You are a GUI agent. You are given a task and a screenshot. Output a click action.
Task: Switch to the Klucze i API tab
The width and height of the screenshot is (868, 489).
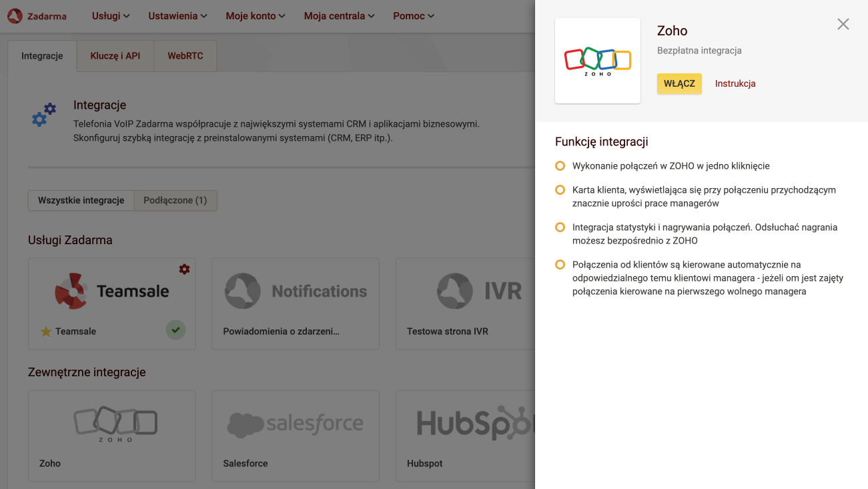[x=115, y=56]
